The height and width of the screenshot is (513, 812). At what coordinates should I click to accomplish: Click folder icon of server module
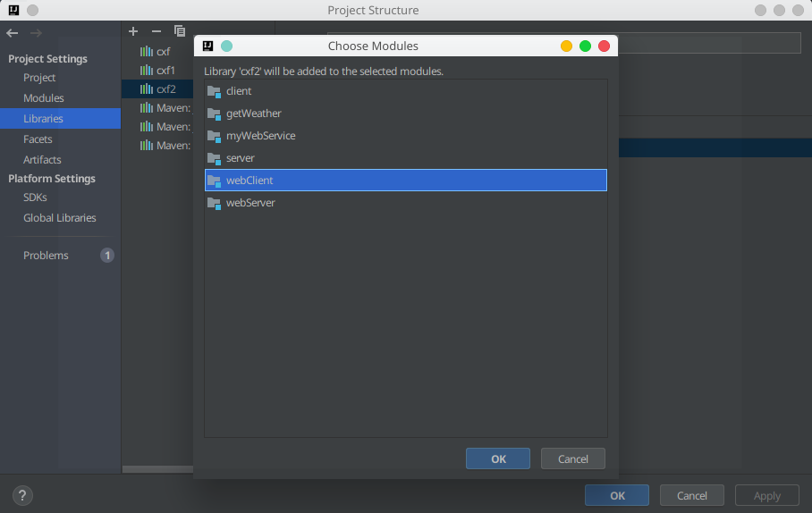[x=214, y=158]
